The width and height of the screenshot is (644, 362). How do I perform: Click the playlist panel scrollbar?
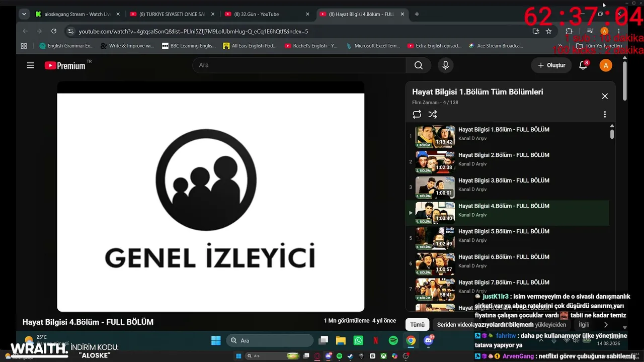pos(612,134)
